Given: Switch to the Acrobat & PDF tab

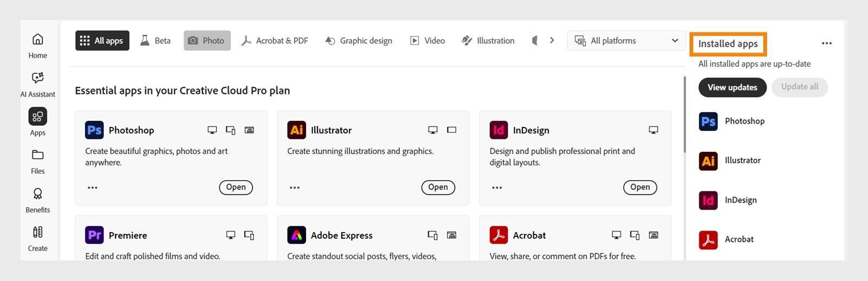Looking at the screenshot, I should pyautogui.click(x=275, y=41).
